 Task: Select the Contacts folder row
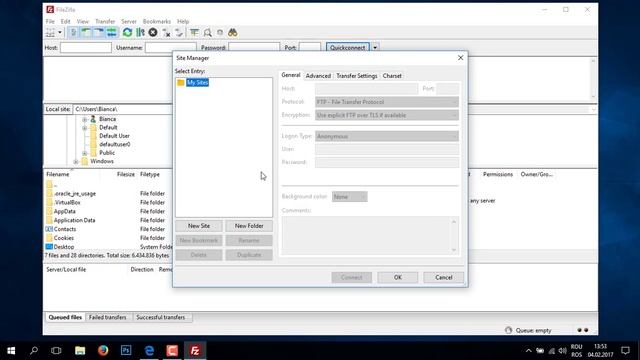pyautogui.click(x=108, y=229)
